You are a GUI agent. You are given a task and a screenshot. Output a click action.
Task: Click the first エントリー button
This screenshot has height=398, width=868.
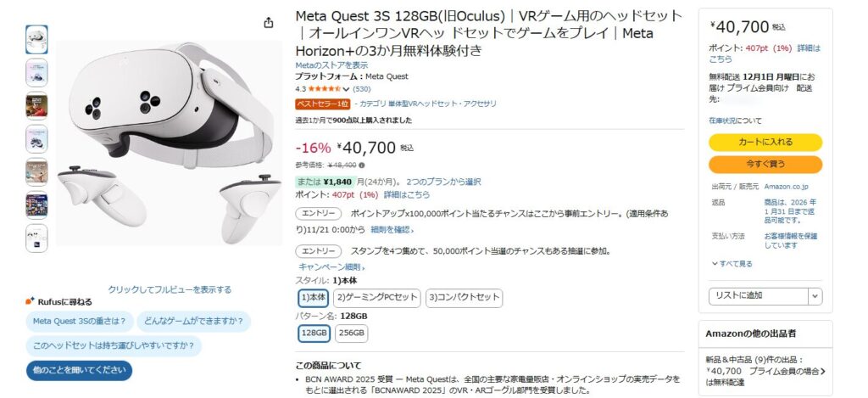[319, 214]
